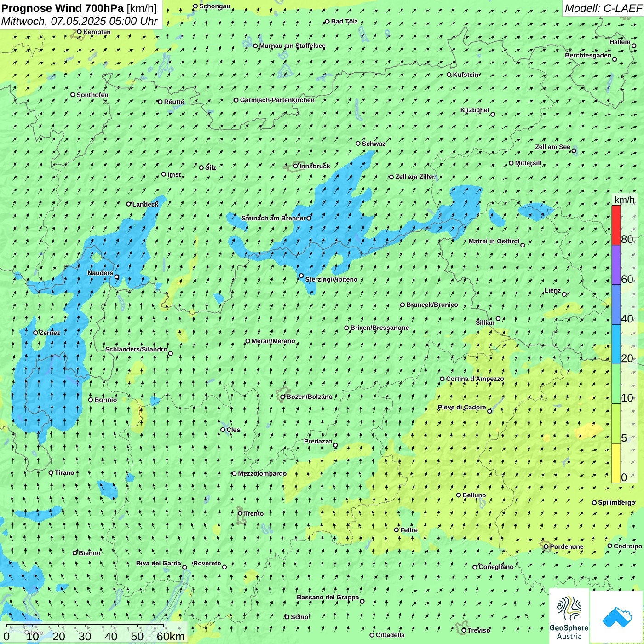Click the 'Nauders' label
The width and height of the screenshot is (644, 644).
coord(100,273)
